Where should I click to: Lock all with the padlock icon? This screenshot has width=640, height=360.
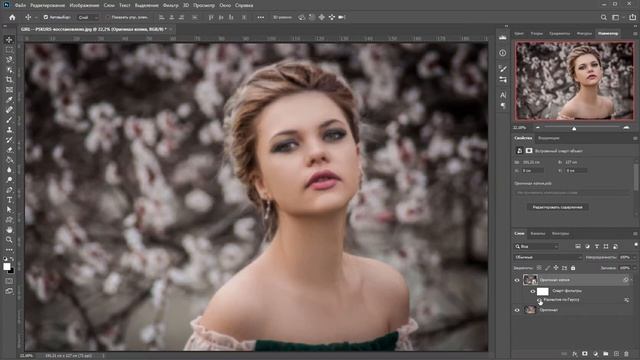tap(573, 268)
